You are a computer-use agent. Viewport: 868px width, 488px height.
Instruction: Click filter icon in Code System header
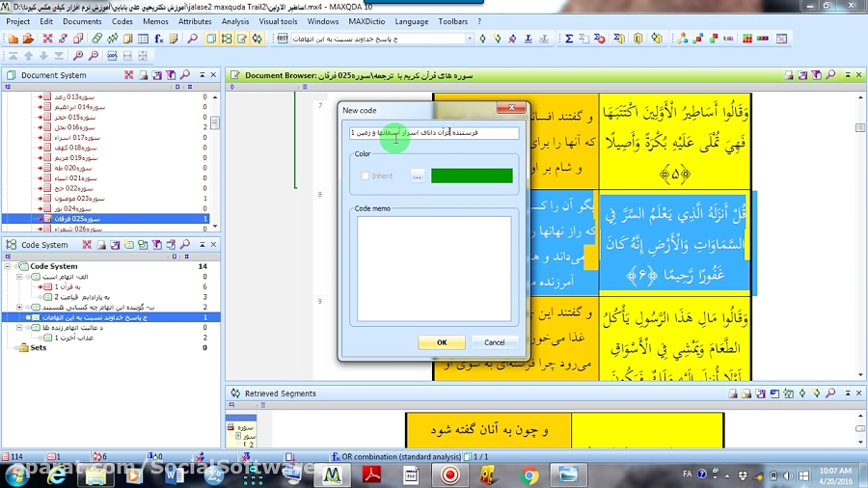tap(156, 245)
